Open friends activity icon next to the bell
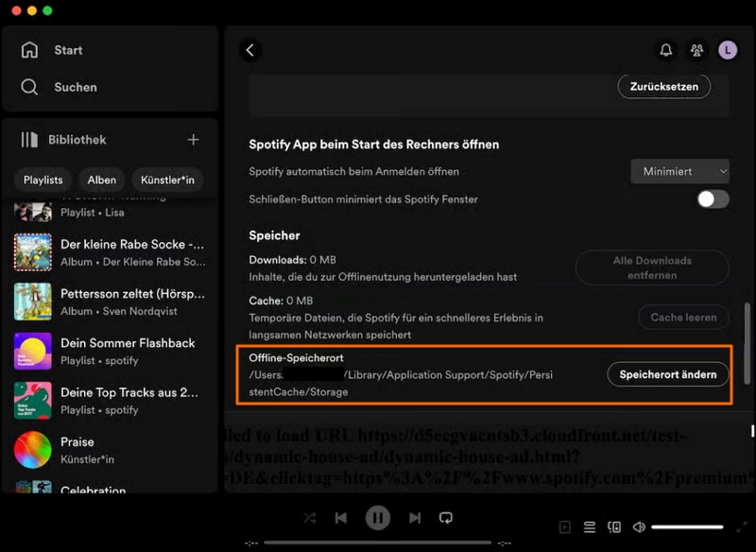The height and width of the screenshot is (552, 756). 695,49
